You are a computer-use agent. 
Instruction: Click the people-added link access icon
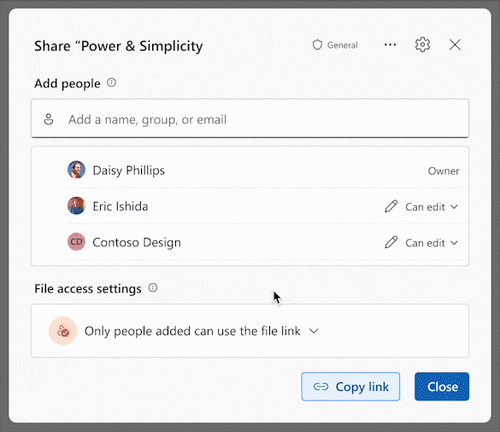coord(63,331)
